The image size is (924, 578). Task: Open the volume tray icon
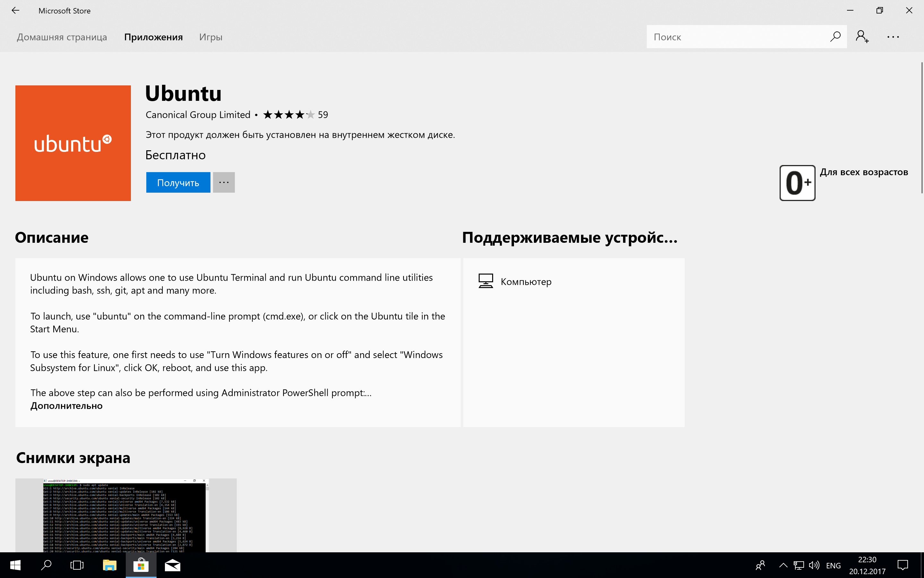tap(814, 565)
